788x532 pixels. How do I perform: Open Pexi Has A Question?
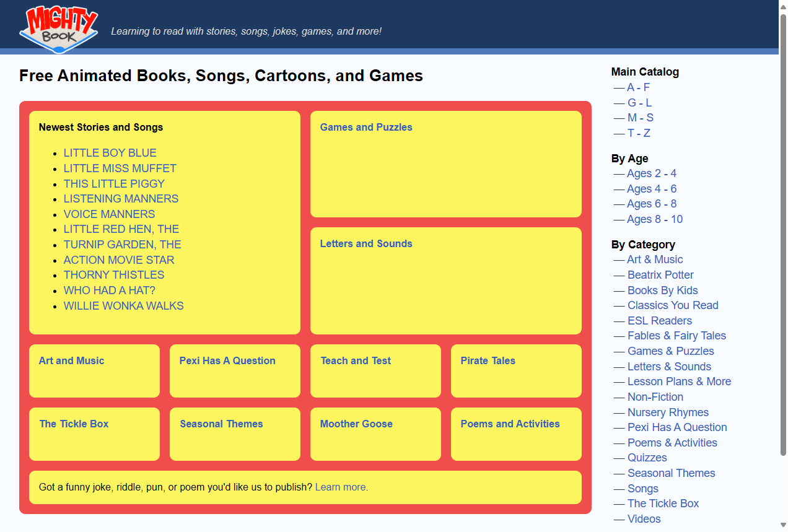pyautogui.click(x=227, y=360)
